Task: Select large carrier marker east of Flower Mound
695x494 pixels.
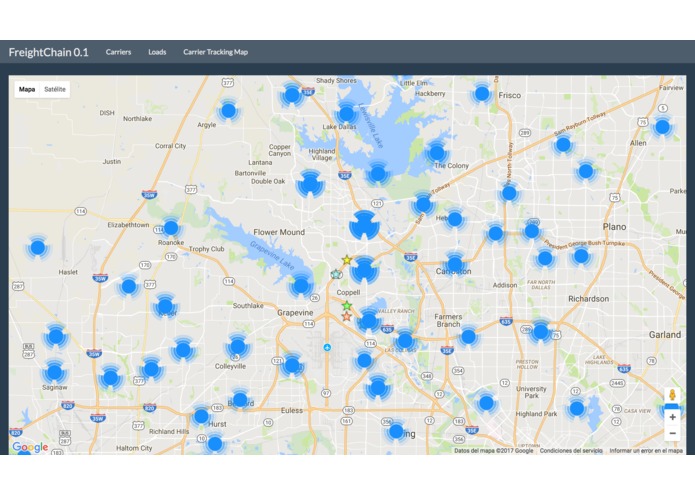Action: [364, 225]
